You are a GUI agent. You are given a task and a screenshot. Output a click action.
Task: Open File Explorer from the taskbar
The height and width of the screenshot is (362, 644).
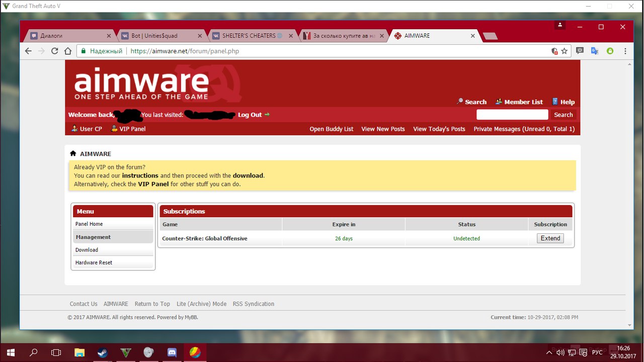79,352
